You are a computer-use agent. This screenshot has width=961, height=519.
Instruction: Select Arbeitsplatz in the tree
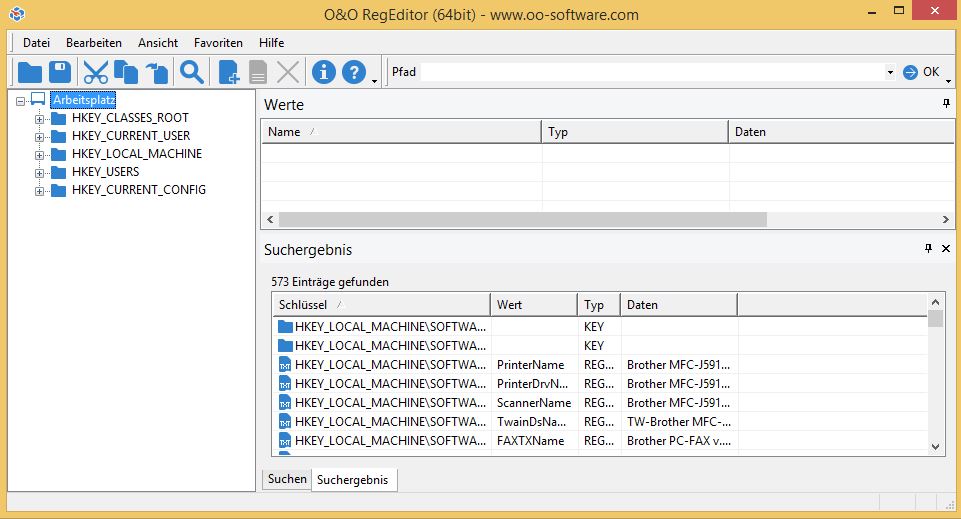pyautogui.click(x=83, y=100)
